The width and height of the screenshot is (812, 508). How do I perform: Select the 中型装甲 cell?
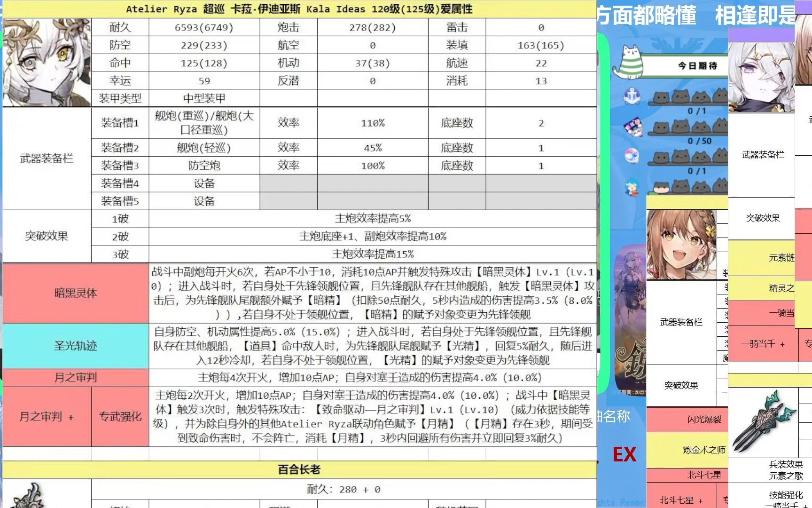coord(204,98)
